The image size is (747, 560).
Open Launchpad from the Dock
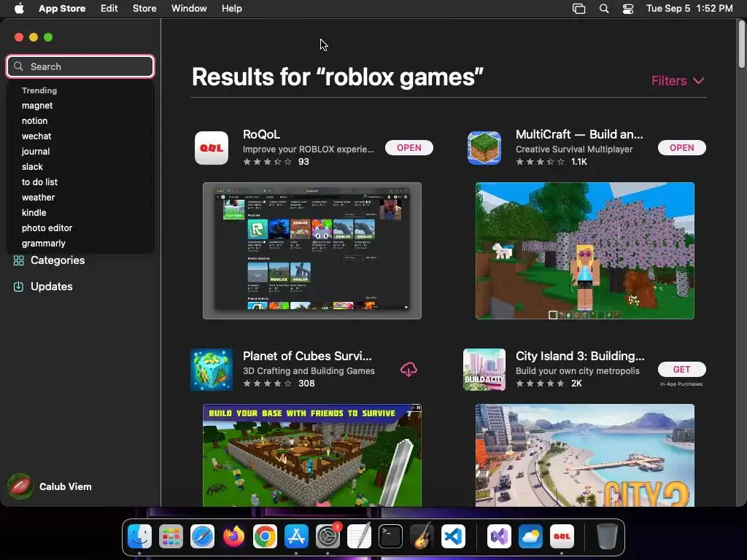point(171,537)
